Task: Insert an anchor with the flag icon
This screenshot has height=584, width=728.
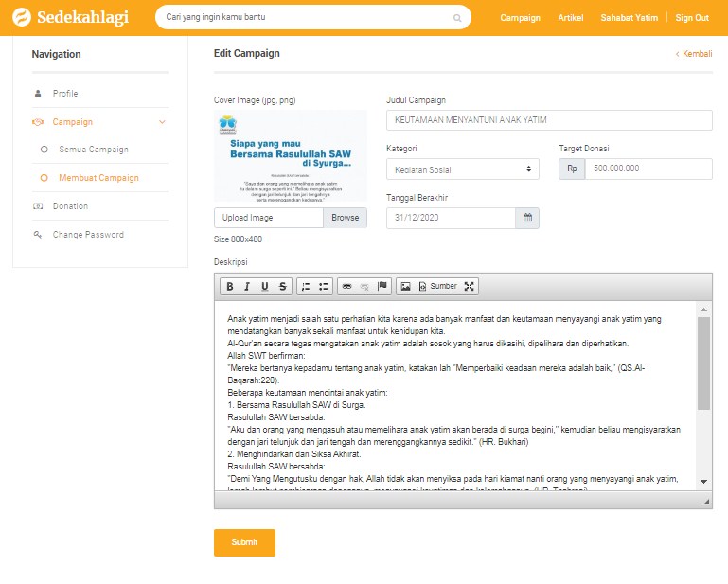Action: coord(382,286)
